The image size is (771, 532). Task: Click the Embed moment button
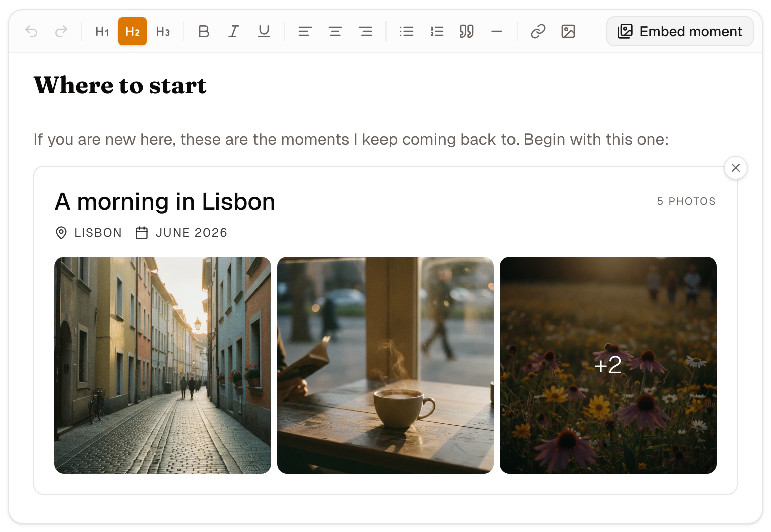(680, 31)
